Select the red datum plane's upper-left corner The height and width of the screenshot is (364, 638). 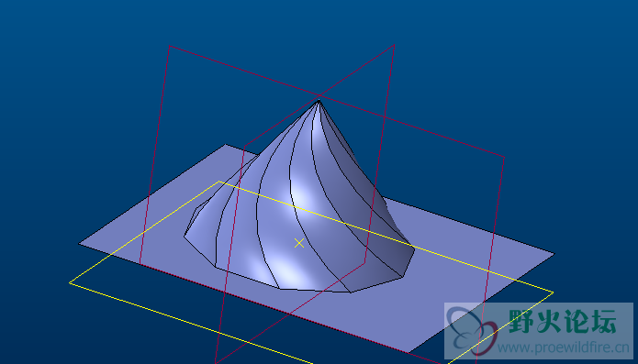click(x=169, y=46)
